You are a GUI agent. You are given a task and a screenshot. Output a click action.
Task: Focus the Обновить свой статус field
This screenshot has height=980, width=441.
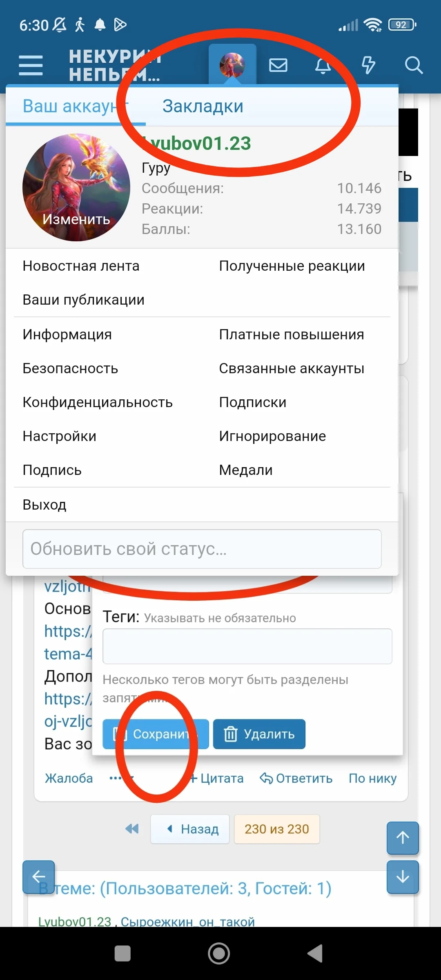click(x=202, y=549)
